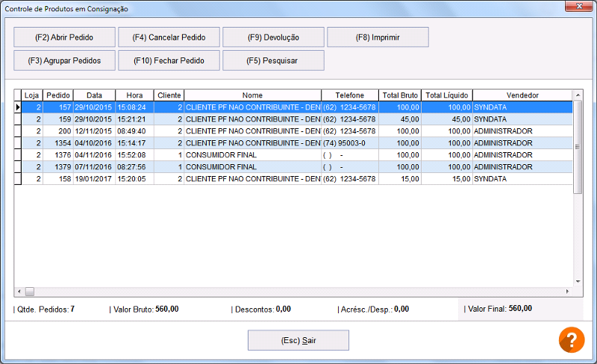Click horizontal scrollbar right arrow
This screenshot has height=364, width=597.
(x=567, y=292)
